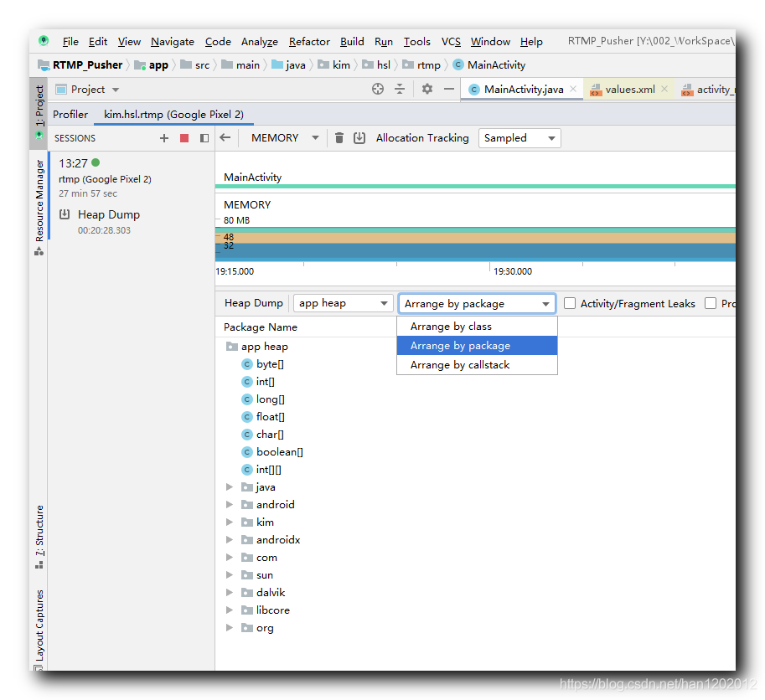Toggle the partially visible Pro checkbox
The height and width of the screenshot is (700, 765).
tap(711, 303)
